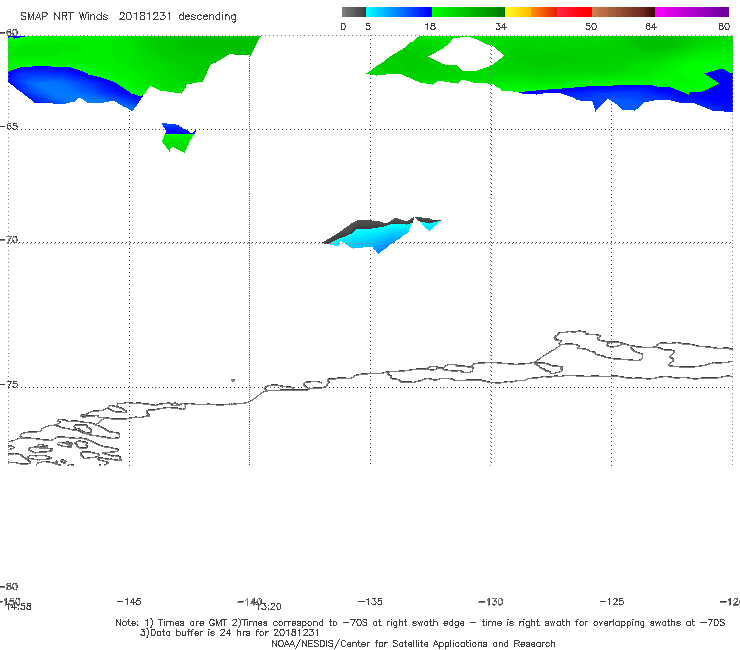Click the brown 50–64 color bar segment
This screenshot has height=650, width=740.
coord(623,12)
